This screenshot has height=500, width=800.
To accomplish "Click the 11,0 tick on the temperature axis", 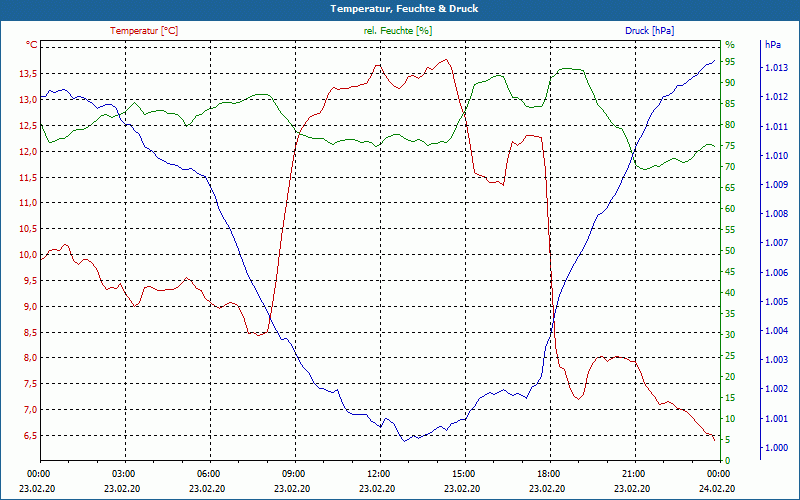I will tap(28, 203).
